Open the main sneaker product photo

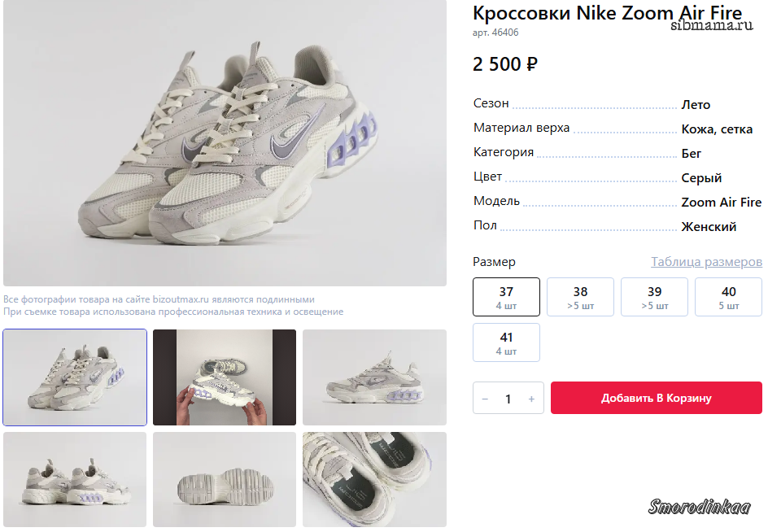coord(225,142)
